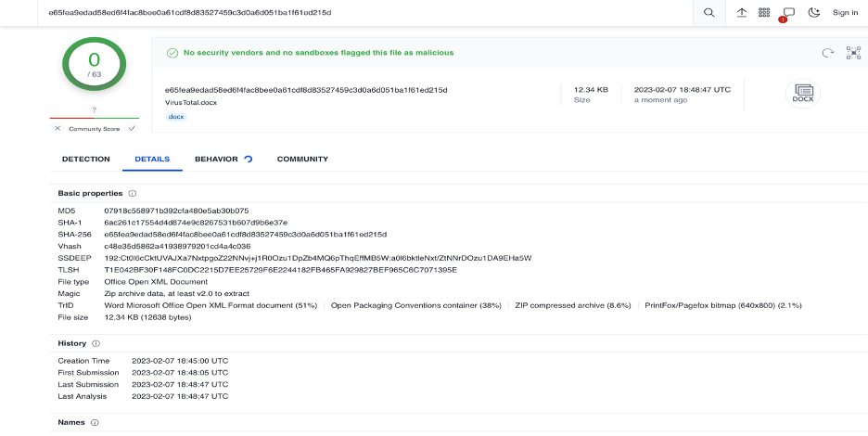Toggle dark mode moon icon
This screenshot has width=868, height=436.
814,13
